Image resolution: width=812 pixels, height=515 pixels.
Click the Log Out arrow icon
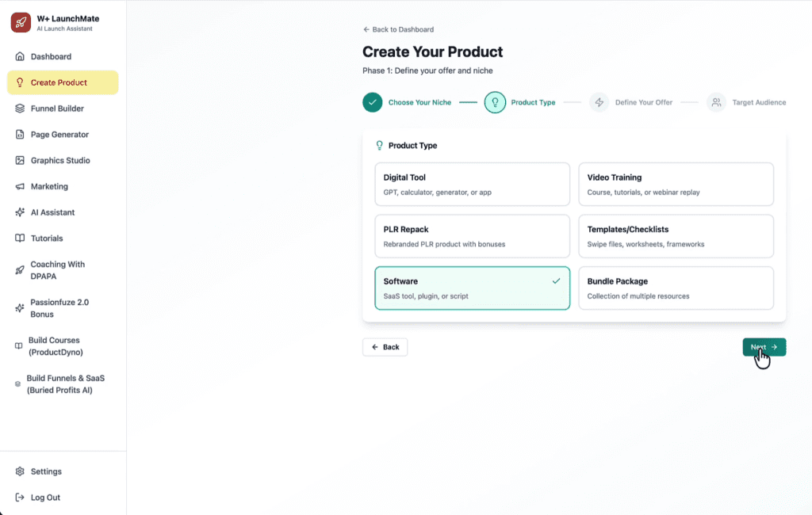pyautogui.click(x=20, y=498)
